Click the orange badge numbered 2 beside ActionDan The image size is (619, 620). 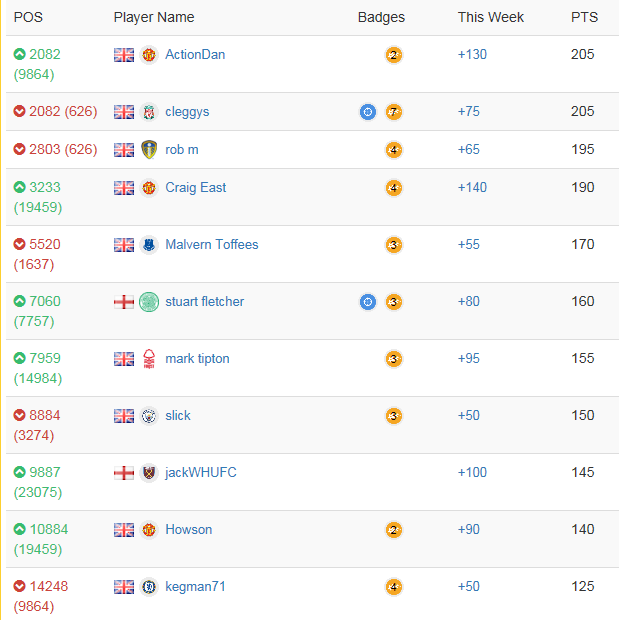click(393, 55)
